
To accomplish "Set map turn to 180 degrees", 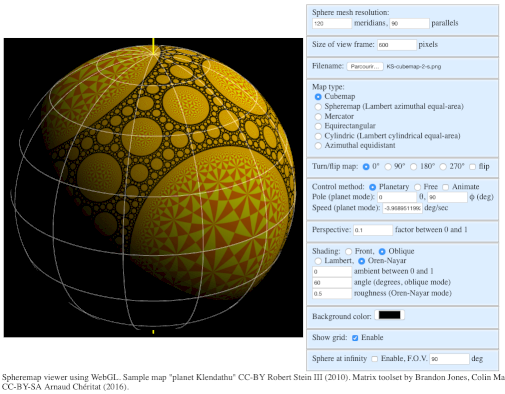I will point(413,167).
